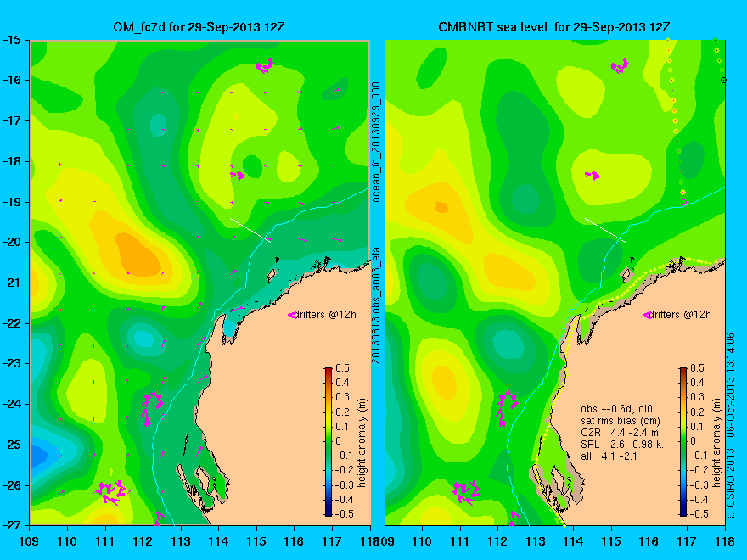This screenshot has width=747, height=560.
Task: Click the white transect line in left map
Action: click(x=250, y=230)
